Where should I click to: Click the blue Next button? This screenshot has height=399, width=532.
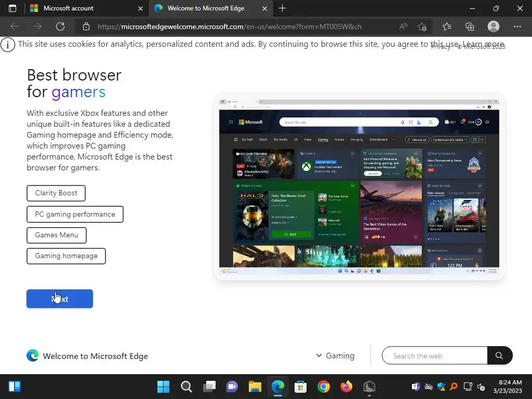(x=60, y=299)
